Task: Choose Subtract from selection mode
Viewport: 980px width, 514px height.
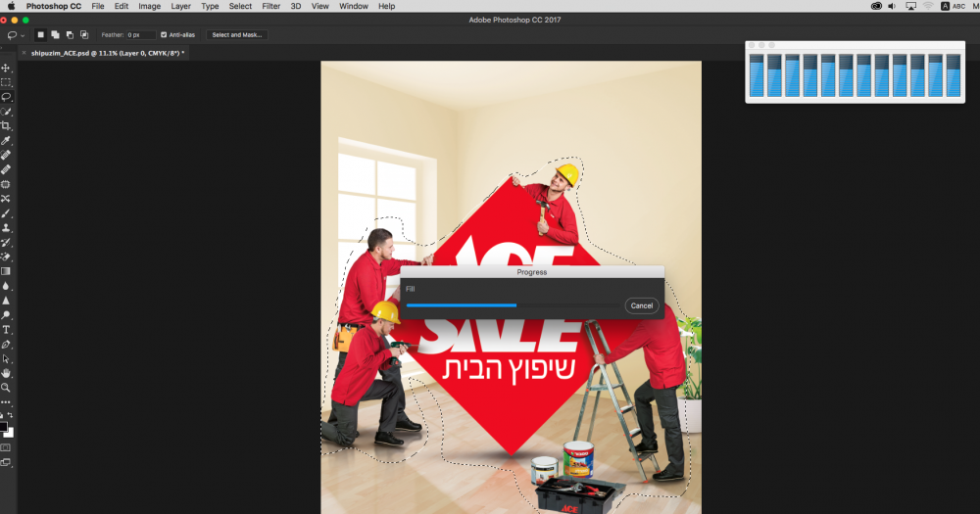Action: 70,35
